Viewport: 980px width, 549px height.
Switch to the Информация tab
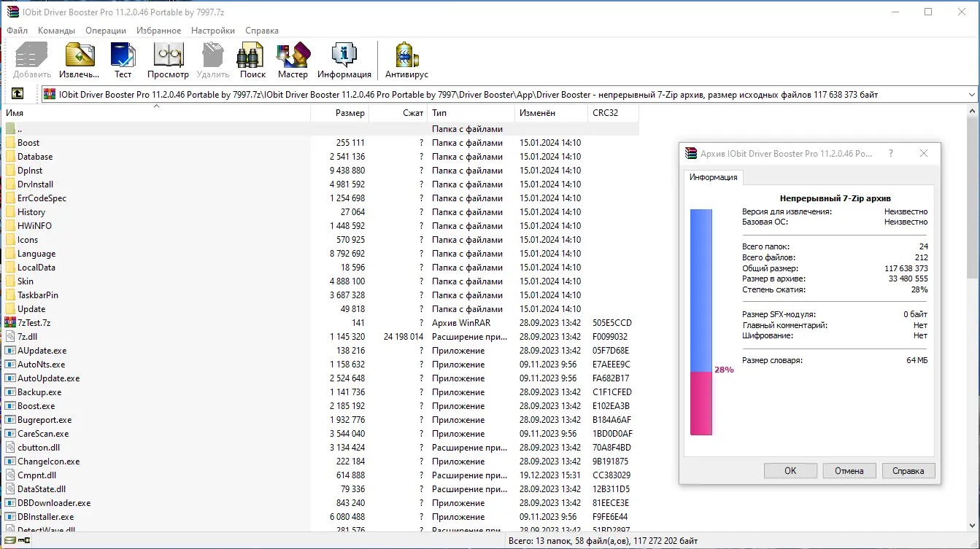tap(713, 177)
